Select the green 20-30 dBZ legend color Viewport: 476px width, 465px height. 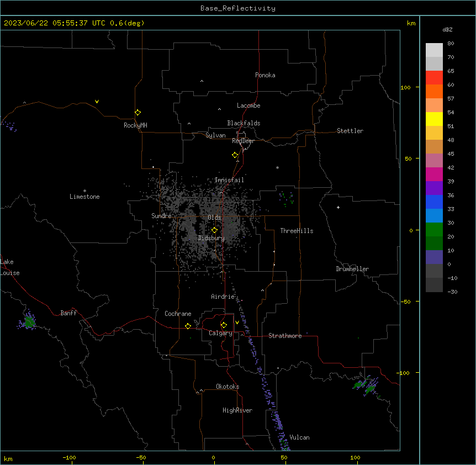[434, 230]
